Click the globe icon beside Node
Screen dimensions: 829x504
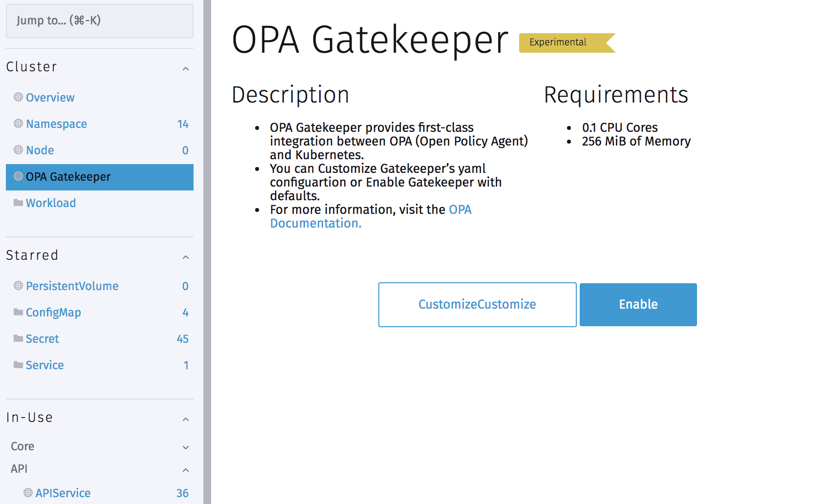pos(18,150)
